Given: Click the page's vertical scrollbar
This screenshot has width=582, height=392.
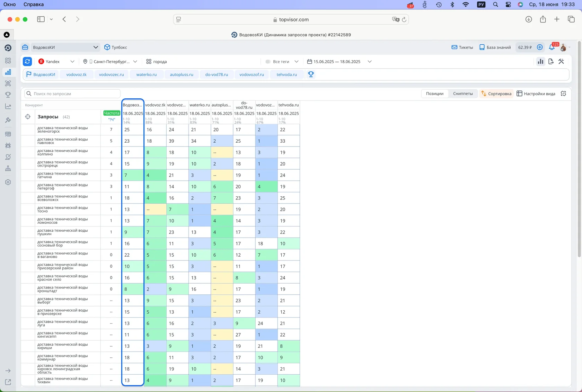Looking at the screenshot, I should [x=579, y=149].
